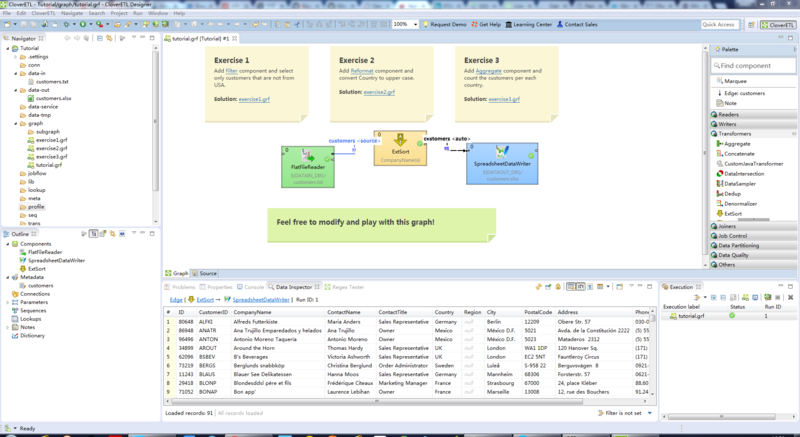
Task: Pick the Marquee tool in Palette
Action: [731, 81]
